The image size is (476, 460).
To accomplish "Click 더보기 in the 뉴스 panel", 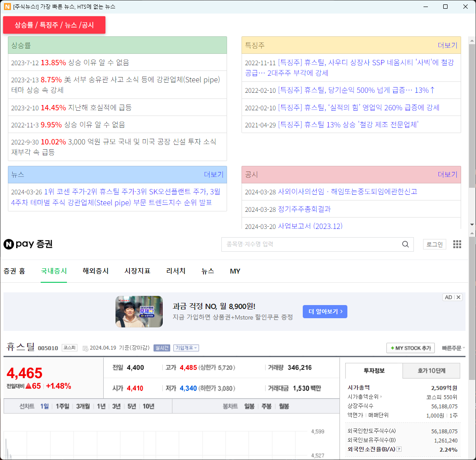I will (x=213, y=175).
